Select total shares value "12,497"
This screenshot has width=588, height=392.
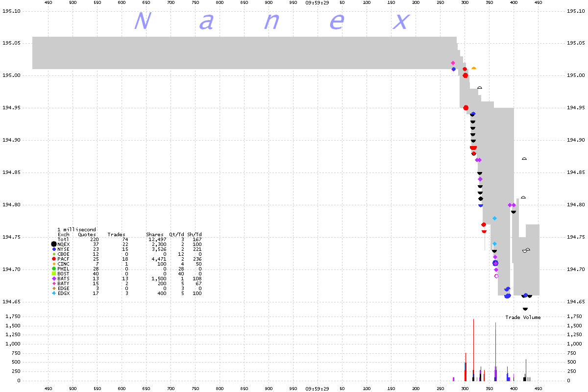pyautogui.click(x=157, y=239)
